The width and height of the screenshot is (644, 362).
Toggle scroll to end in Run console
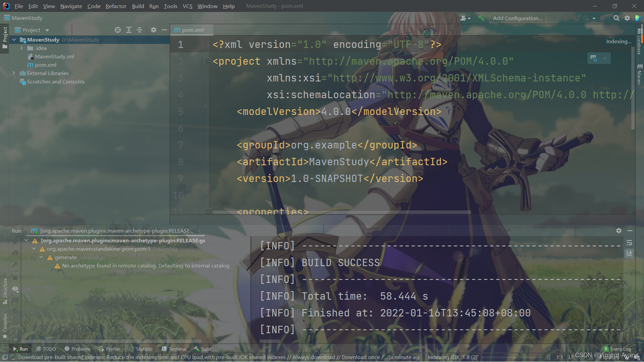point(629,253)
